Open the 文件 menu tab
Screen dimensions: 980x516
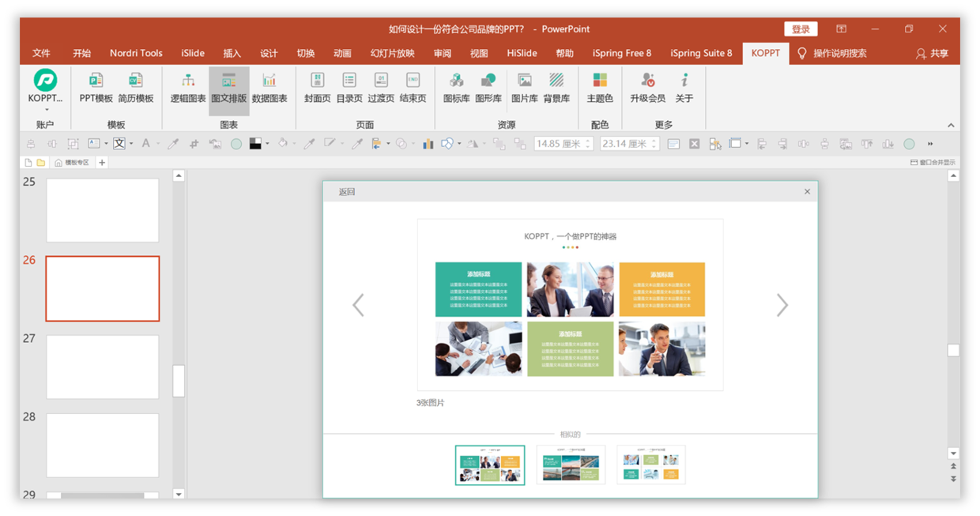42,54
